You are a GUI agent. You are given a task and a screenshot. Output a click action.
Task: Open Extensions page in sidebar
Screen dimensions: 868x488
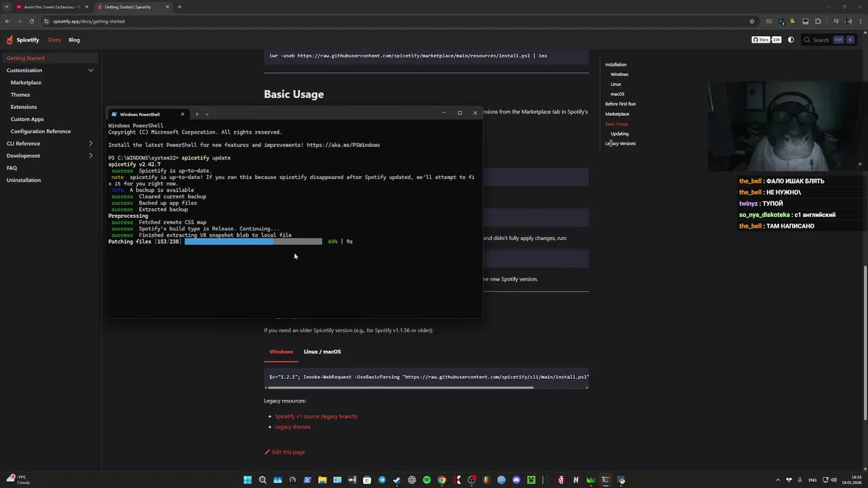point(24,107)
